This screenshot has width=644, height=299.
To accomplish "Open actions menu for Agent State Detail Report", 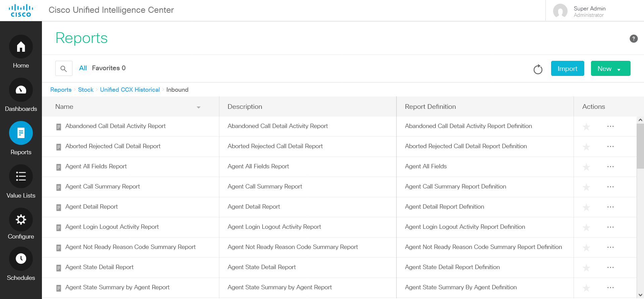I will click(610, 267).
